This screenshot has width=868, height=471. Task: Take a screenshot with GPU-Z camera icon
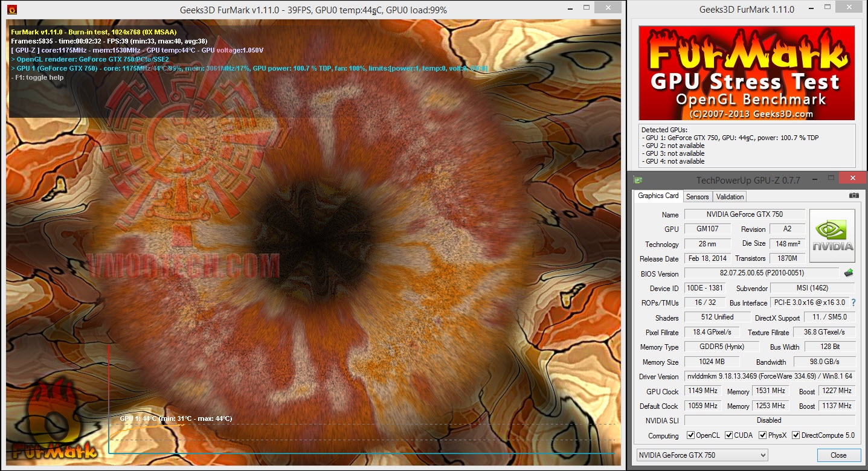tap(854, 196)
